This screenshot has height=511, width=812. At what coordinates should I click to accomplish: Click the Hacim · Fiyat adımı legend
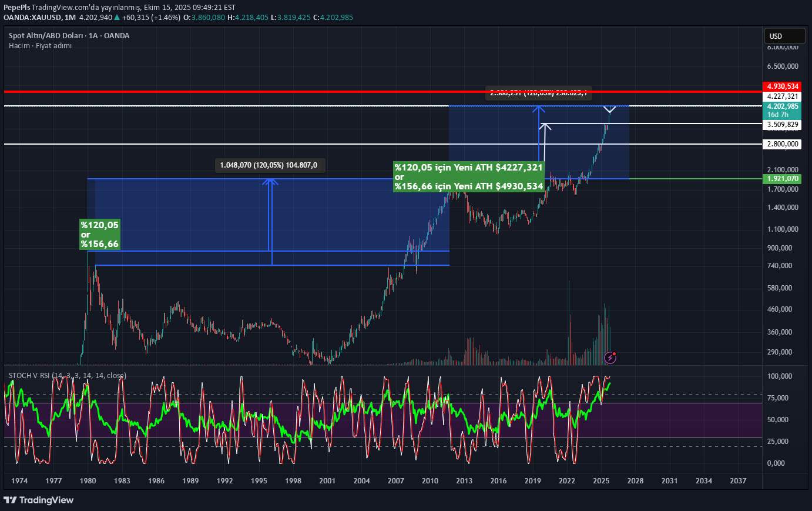click(40, 46)
